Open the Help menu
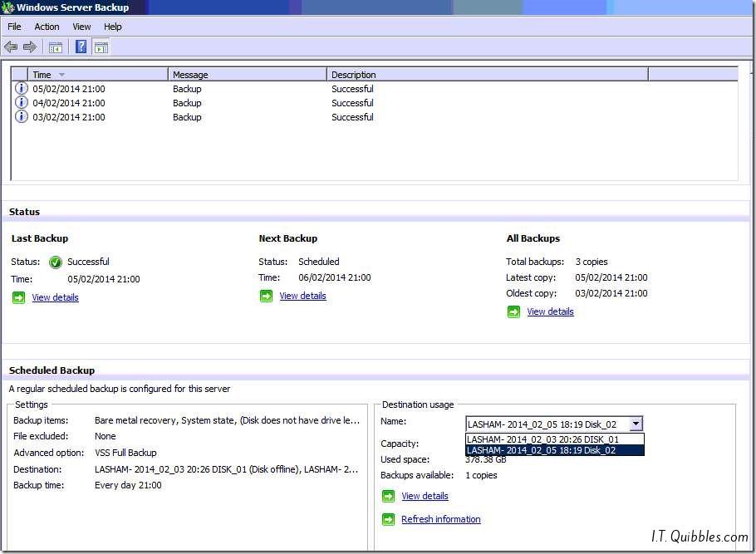Screen dimensions: 756x554 click(113, 27)
